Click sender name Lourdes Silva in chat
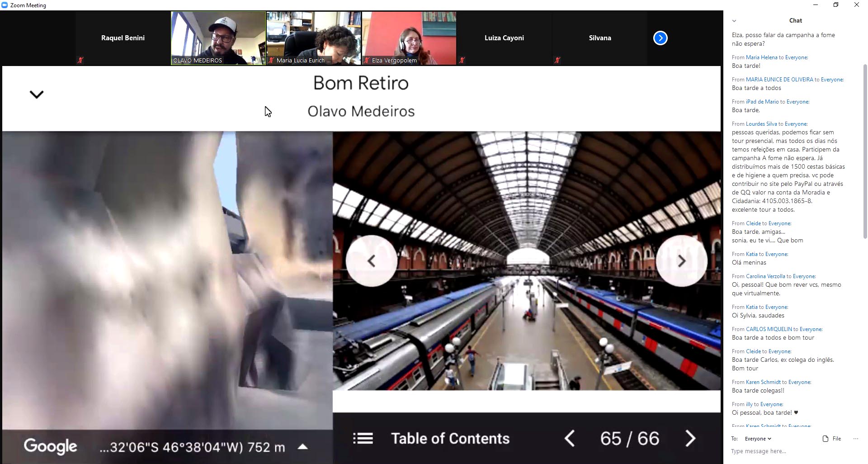 click(x=761, y=124)
